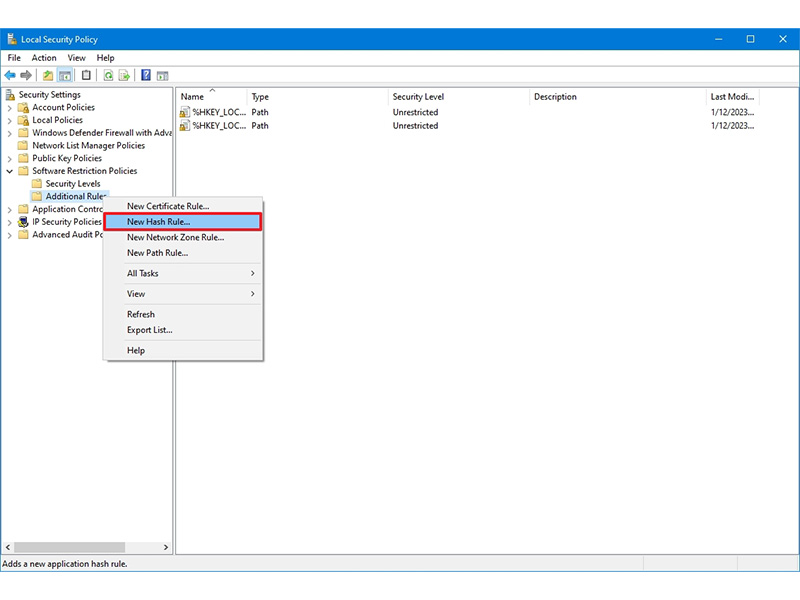Screen dimensions: 800x600
Task: Expand the Application Control Policies node
Action: coord(9,210)
